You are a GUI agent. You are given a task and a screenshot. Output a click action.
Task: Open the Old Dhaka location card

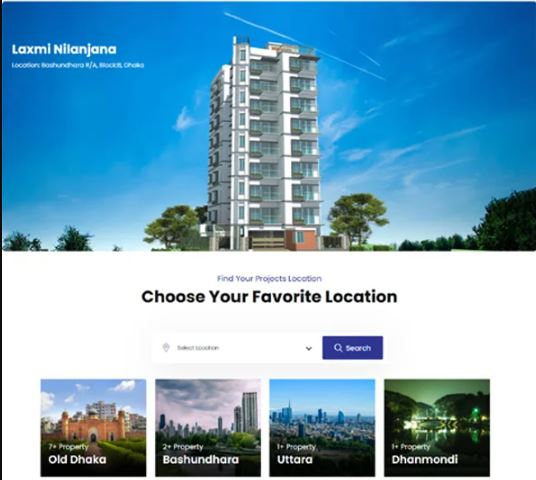tap(93, 428)
